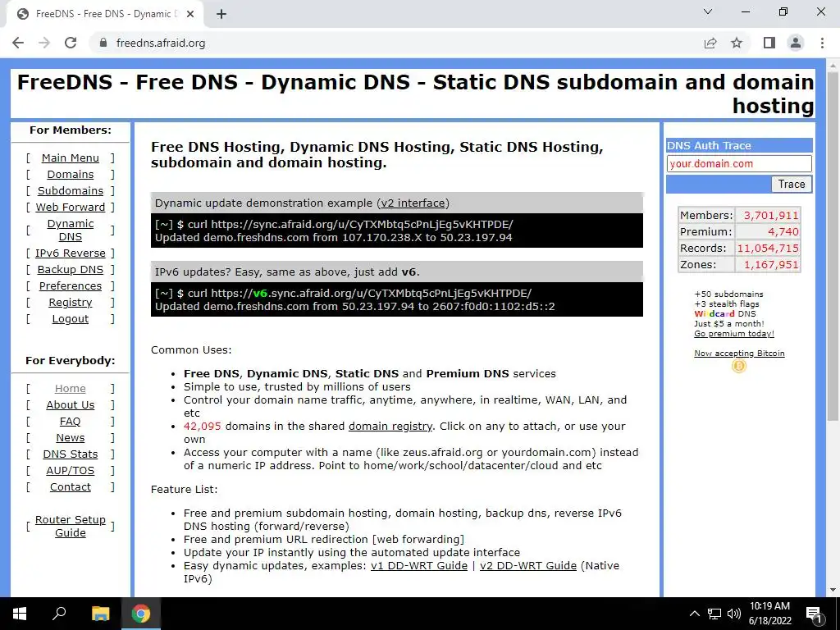
Task: Open the IPv6 Reverse link
Action: pyautogui.click(x=71, y=253)
